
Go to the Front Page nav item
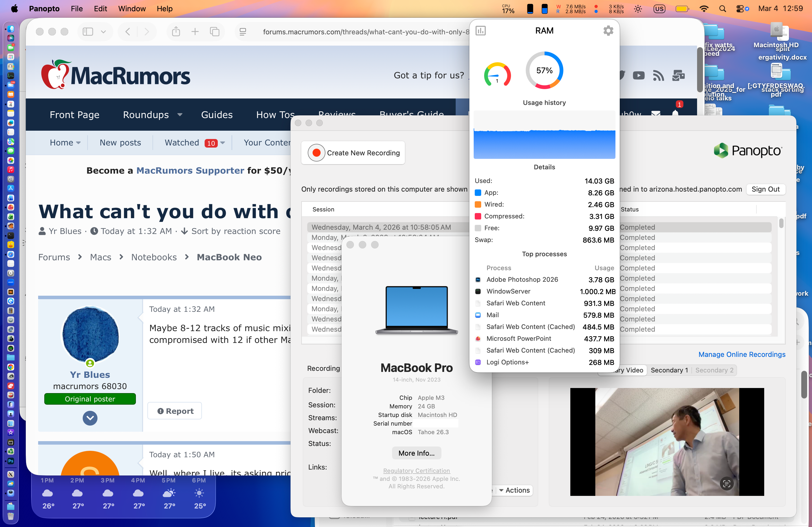point(74,115)
